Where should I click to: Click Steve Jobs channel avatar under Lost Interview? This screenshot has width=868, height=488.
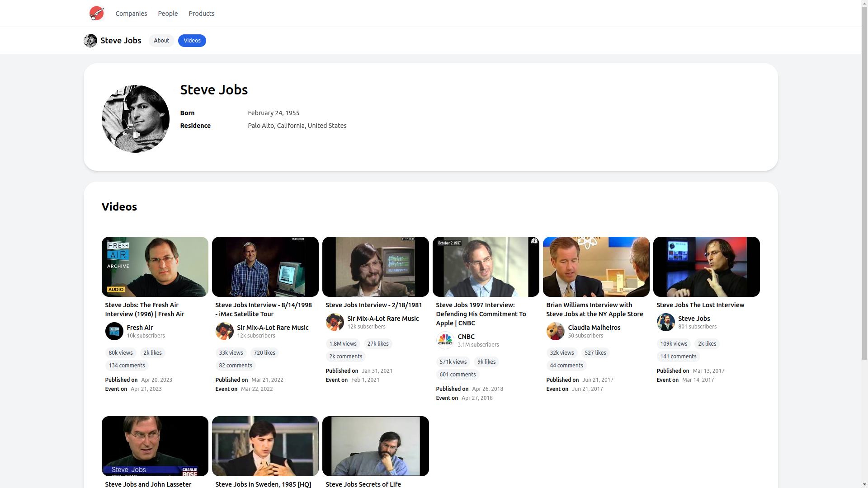666,322
